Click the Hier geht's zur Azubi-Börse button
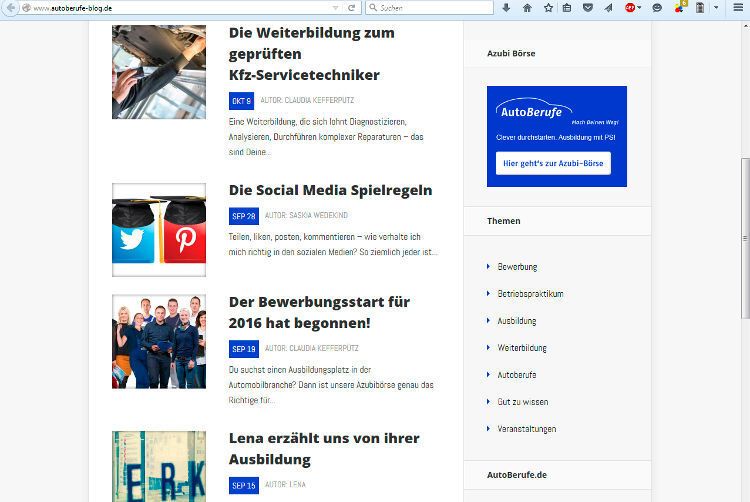 pos(553,163)
